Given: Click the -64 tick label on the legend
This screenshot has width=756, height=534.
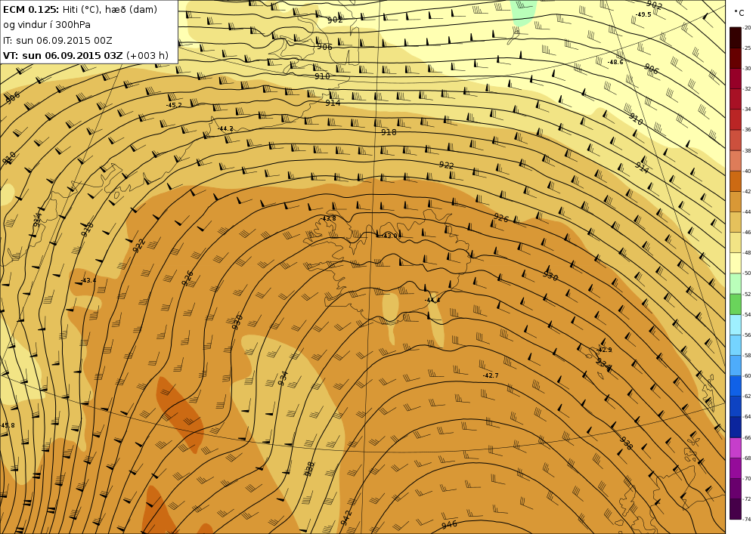Looking at the screenshot, I should coord(748,417).
